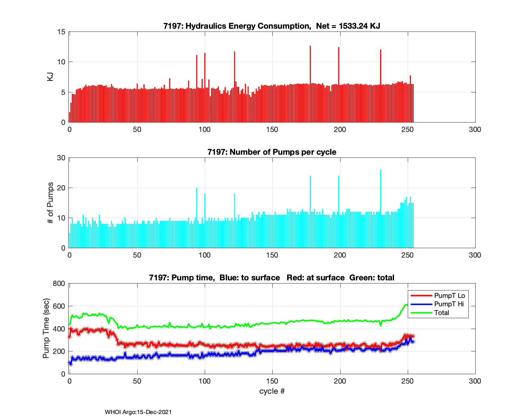Click the Number of Pumps per cycle title
The width and height of the screenshot is (525, 420).
click(x=272, y=152)
